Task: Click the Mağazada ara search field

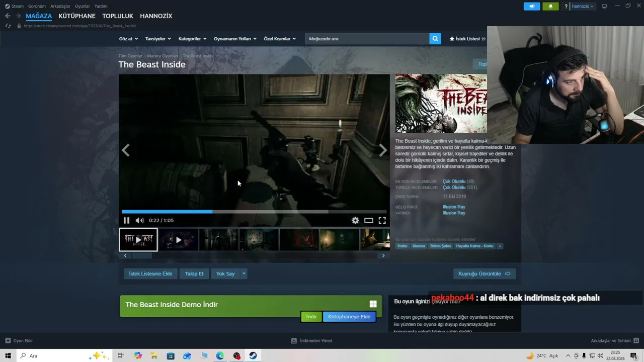Action: (x=367, y=39)
